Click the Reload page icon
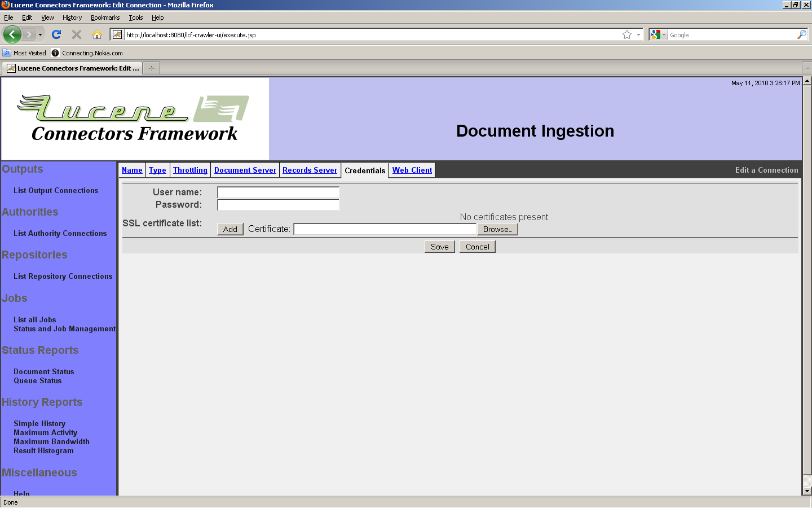812x508 pixels. pyautogui.click(x=56, y=34)
